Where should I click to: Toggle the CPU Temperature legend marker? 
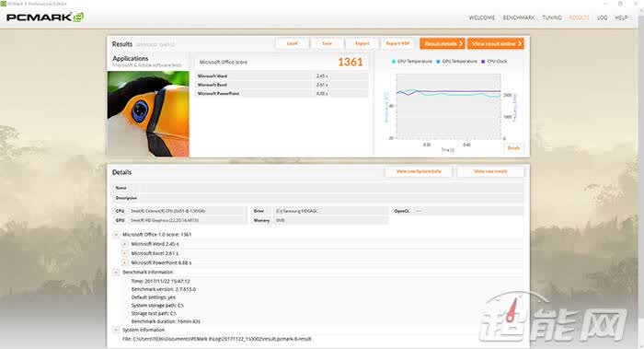[x=394, y=62]
